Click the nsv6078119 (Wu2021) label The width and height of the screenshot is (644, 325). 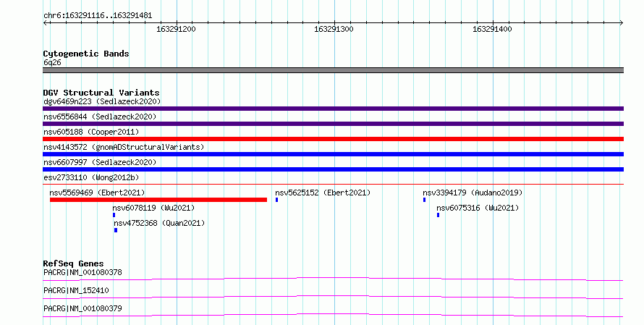(153, 208)
